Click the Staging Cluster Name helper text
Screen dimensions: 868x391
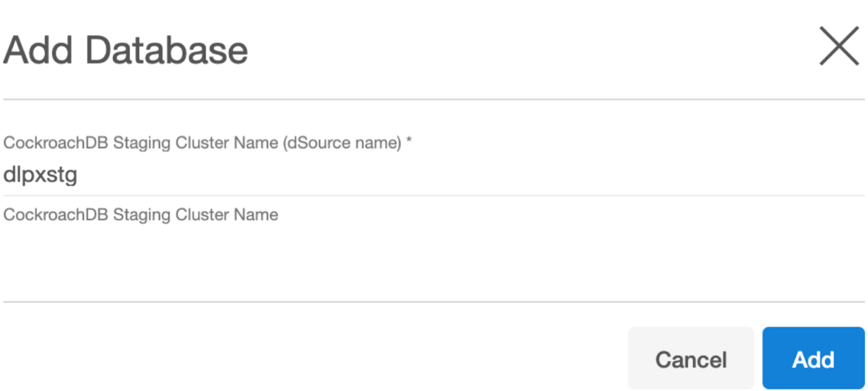tap(141, 215)
